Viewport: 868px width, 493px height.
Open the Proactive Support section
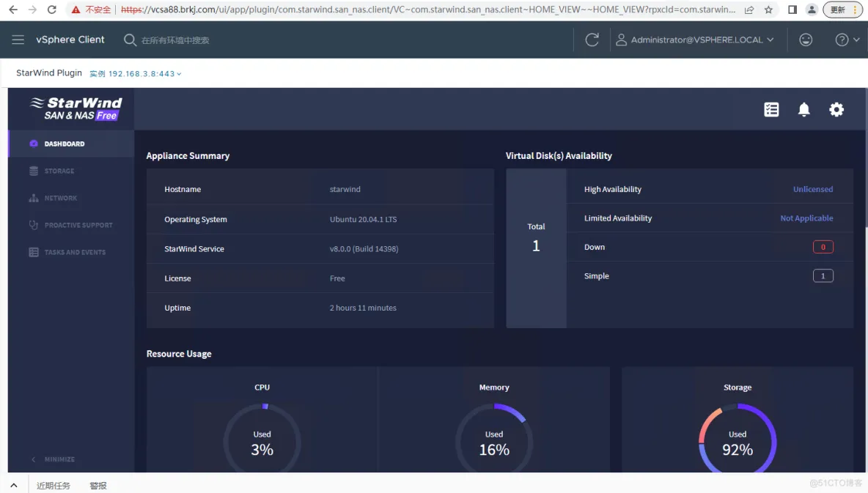pos(71,225)
